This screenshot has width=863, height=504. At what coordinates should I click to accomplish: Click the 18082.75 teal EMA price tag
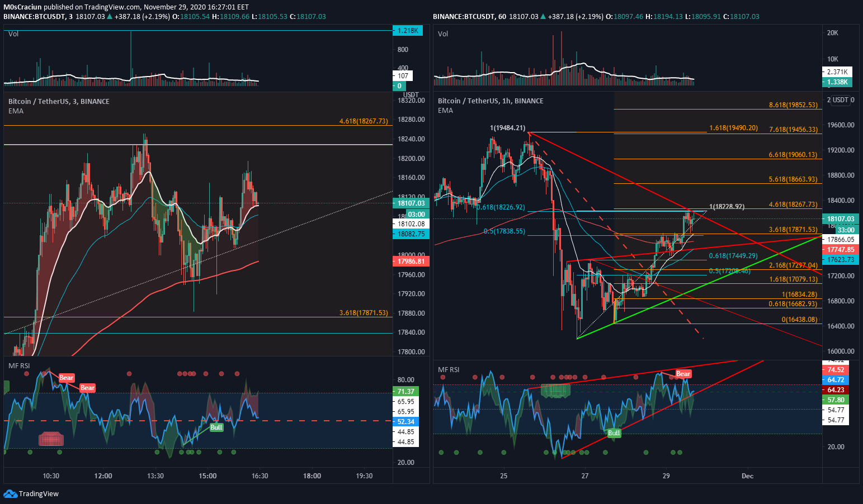pos(411,234)
